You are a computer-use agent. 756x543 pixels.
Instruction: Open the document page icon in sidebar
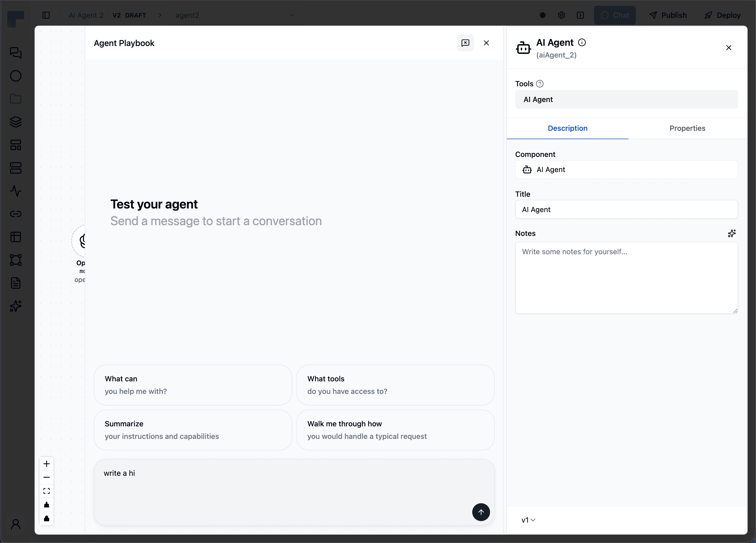[16, 283]
